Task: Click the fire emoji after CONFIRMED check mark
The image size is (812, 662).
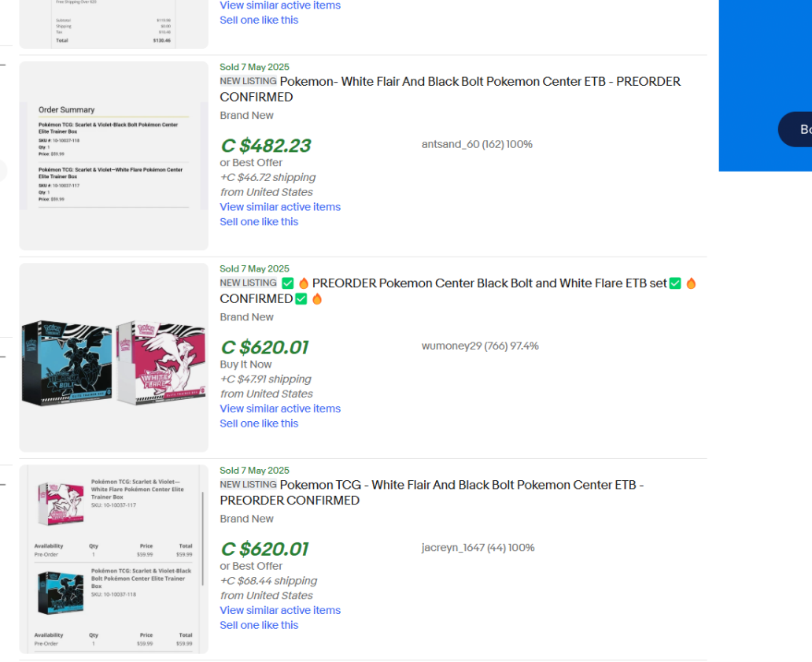Action: pyautogui.click(x=317, y=299)
